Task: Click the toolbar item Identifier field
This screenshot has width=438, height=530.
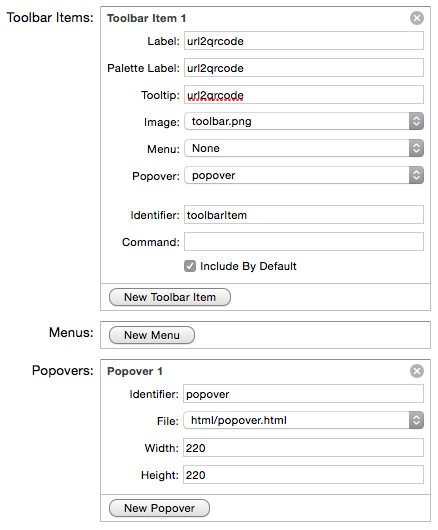Action: 304,215
